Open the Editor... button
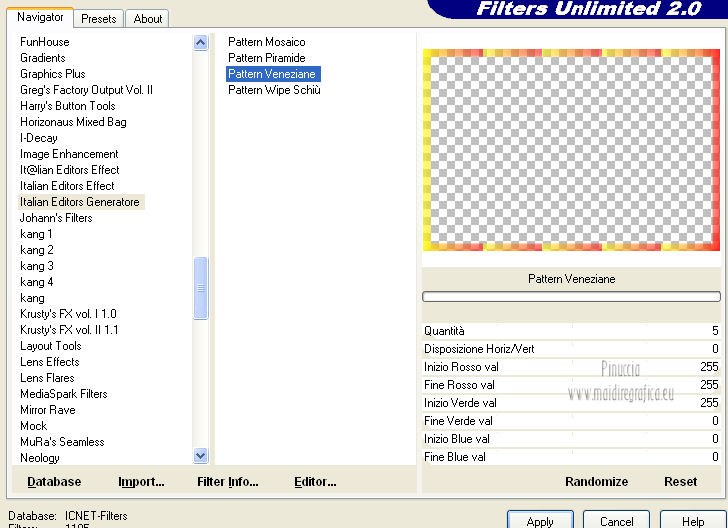This screenshot has width=728, height=528. click(x=315, y=482)
